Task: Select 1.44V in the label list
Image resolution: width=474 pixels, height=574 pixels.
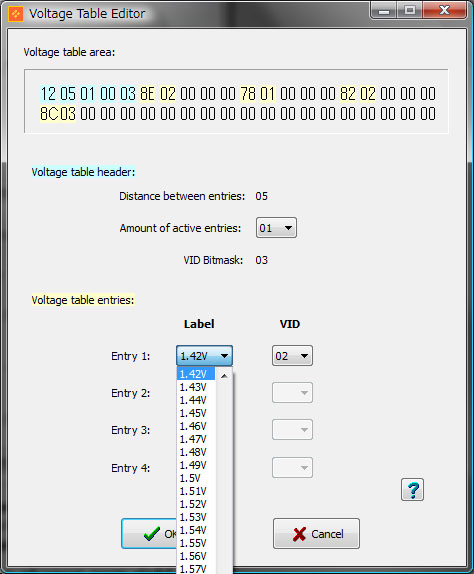Action: [x=196, y=400]
